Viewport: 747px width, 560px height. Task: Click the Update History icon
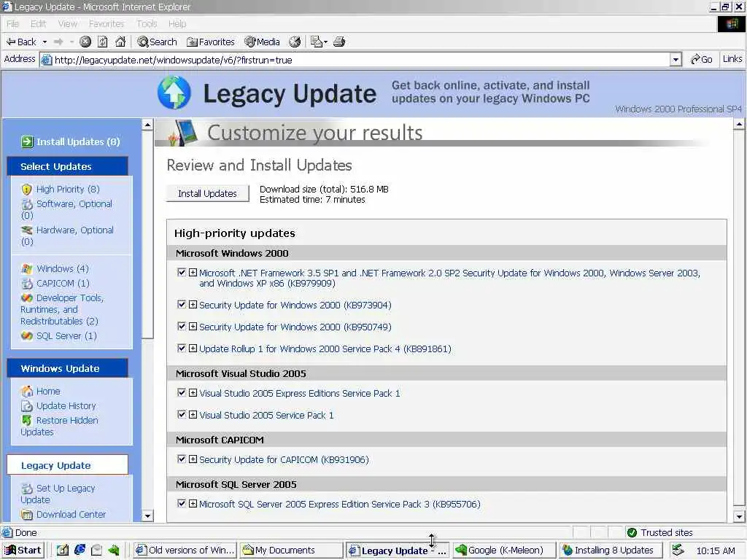(27, 406)
